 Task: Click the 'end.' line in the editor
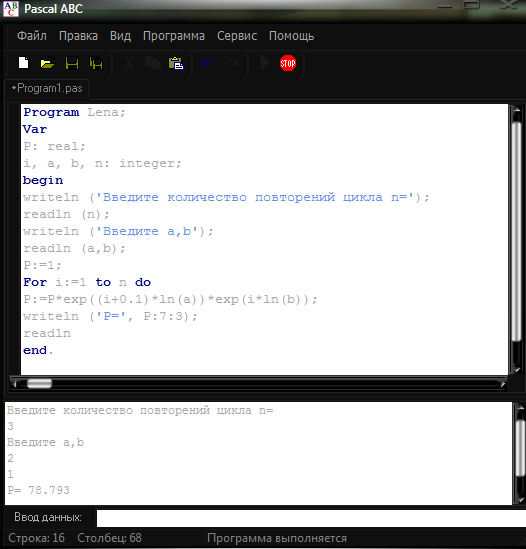click(x=38, y=350)
